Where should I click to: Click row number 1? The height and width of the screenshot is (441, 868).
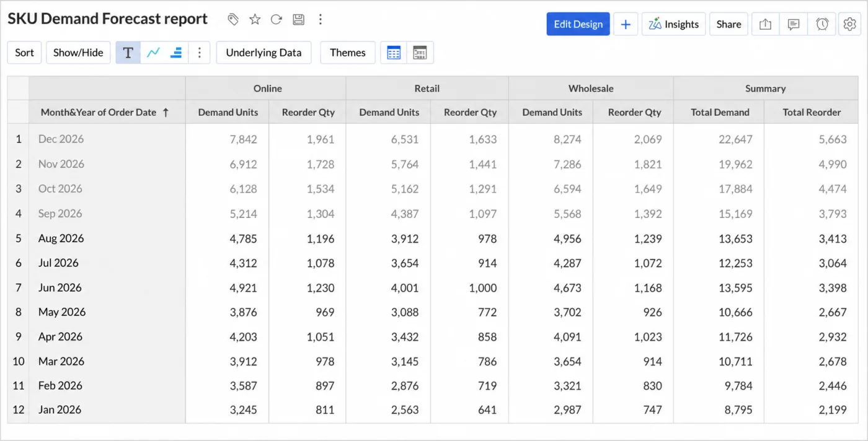coord(18,139)
